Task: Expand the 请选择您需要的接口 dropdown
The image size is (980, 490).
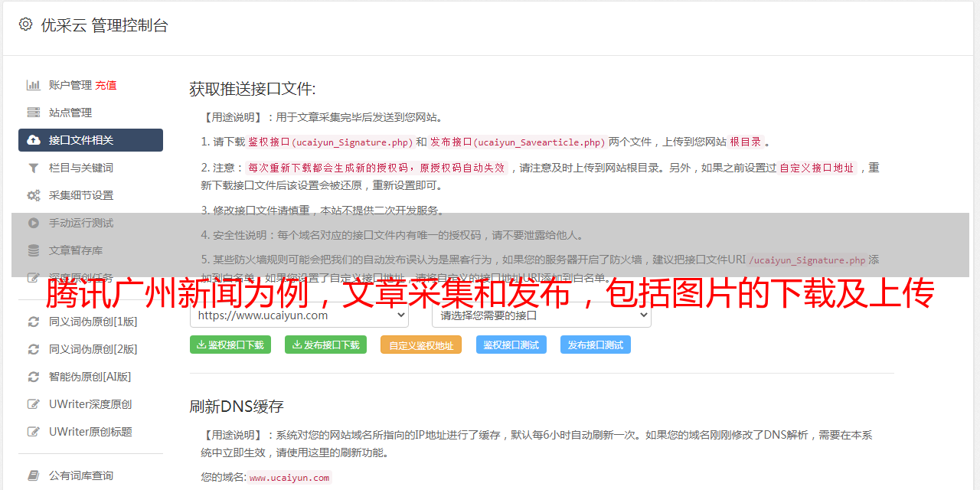Action: click(x=541, y=315)
